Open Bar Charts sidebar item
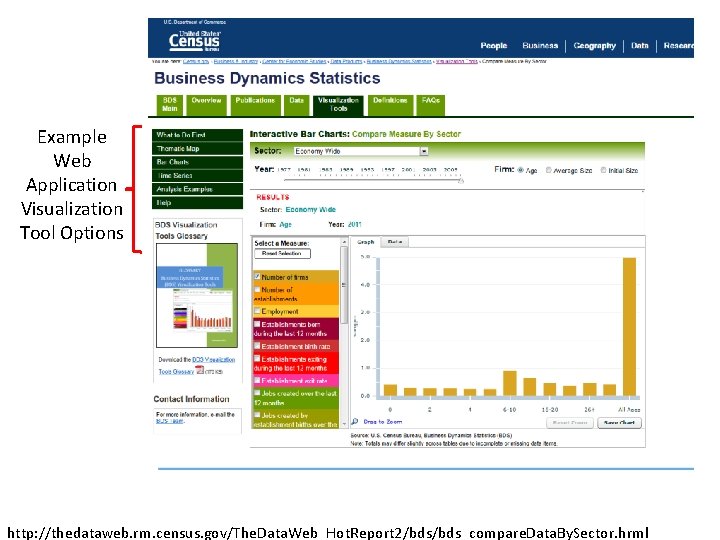720x540 pixels. click(x=197, y=162)
